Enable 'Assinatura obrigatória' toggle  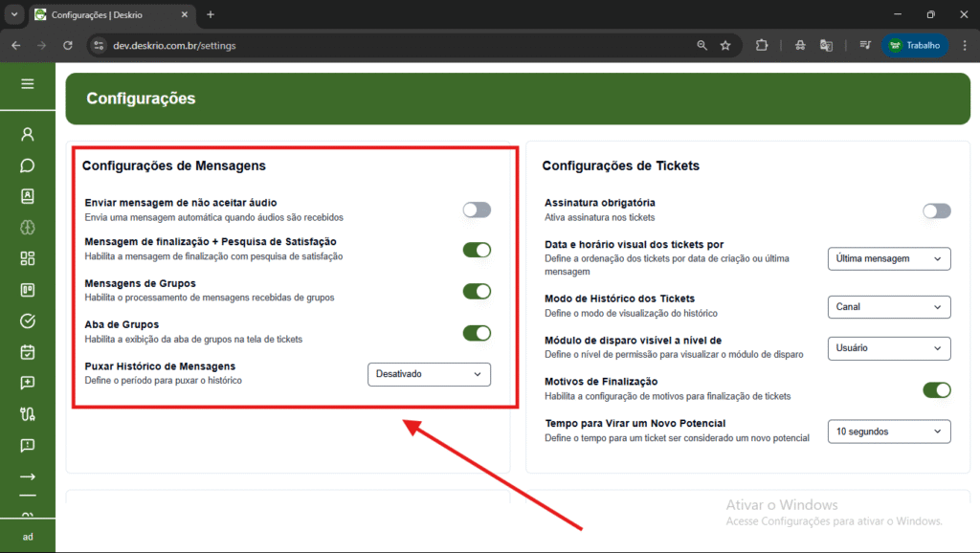coord(937,211)
